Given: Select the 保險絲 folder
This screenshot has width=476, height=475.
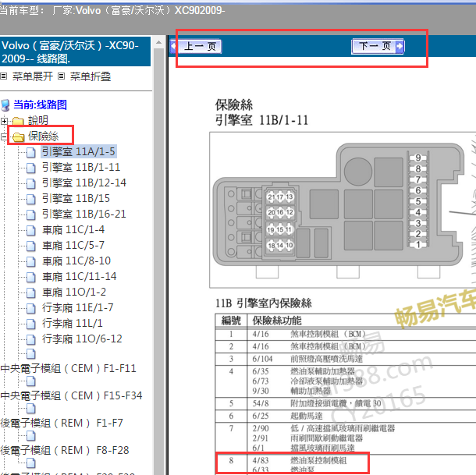Looking at the screenshot, I should tap(44, 136).
